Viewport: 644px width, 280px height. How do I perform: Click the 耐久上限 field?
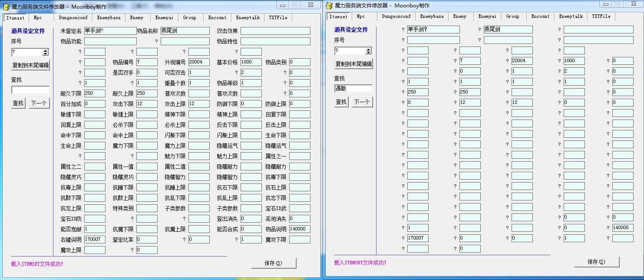tap(147, 93)
